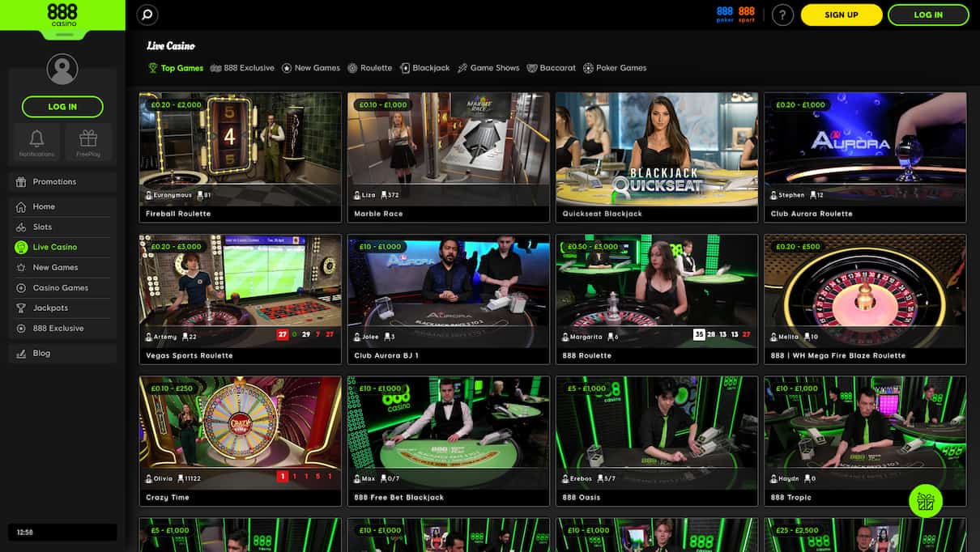Open the 888 Oasis game thumbnail

pyautogui.click(x=657, y=441)
